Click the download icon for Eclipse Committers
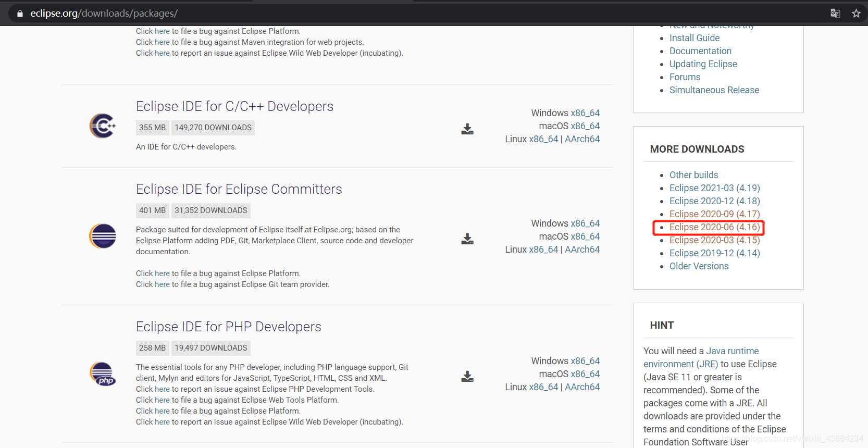This screenshot has height=448, width=868. click(x=467, y=239)
